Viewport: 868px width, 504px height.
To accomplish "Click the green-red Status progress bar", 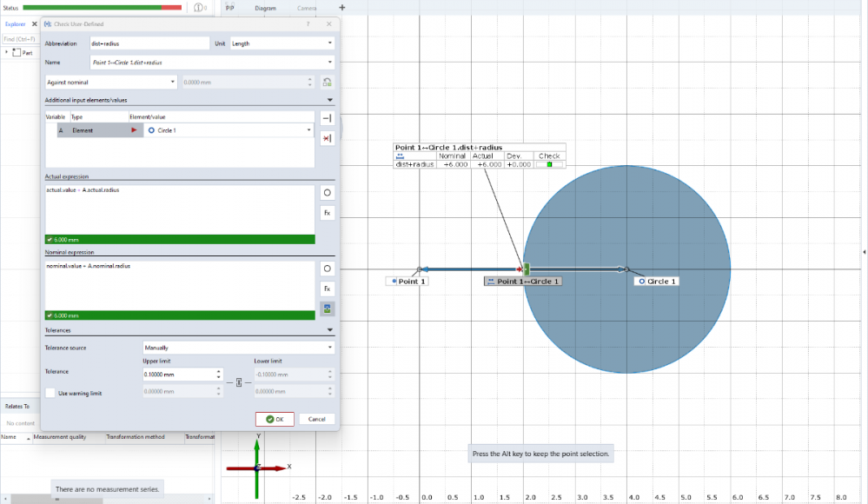I will [x=102, y=7].
